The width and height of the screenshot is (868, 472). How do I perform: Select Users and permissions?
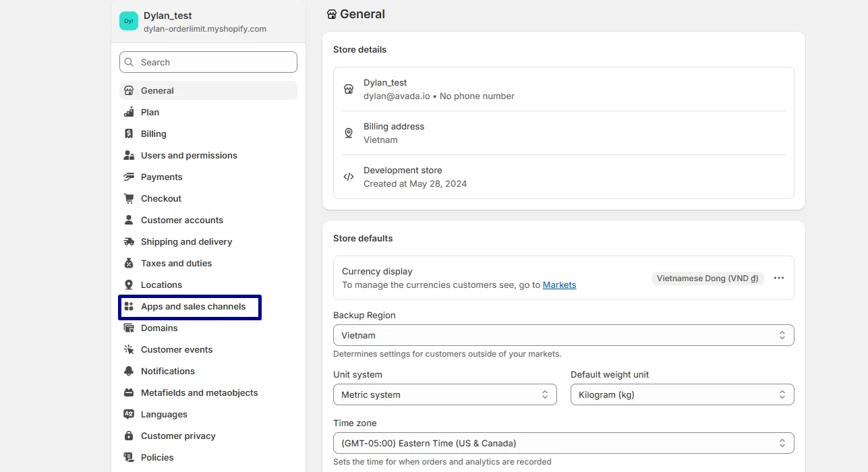coord(208,155)
